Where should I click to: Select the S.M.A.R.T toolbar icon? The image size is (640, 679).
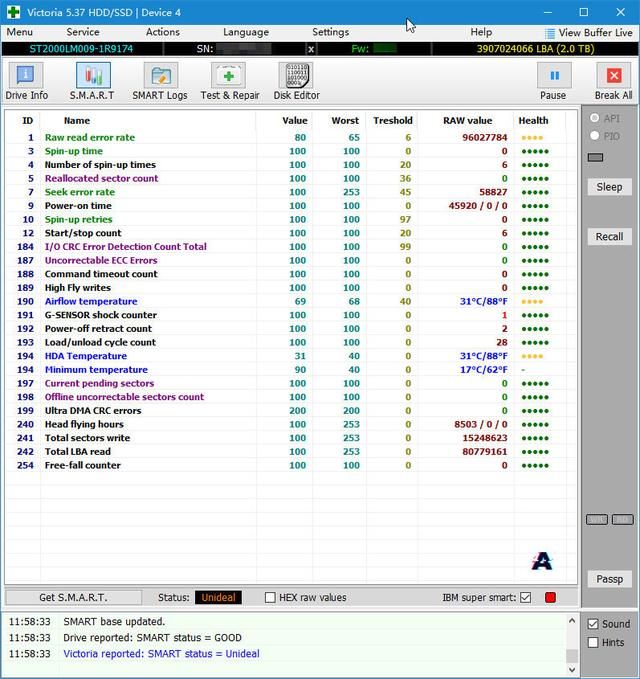coord(93,75)
